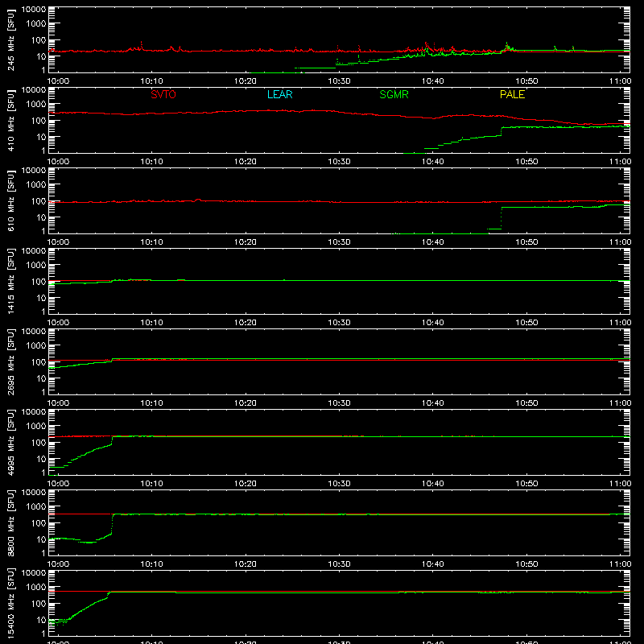Click 10:50 label under the 245 MHz plot
Viewport: 644px width, 644px height.
[526, 81]
